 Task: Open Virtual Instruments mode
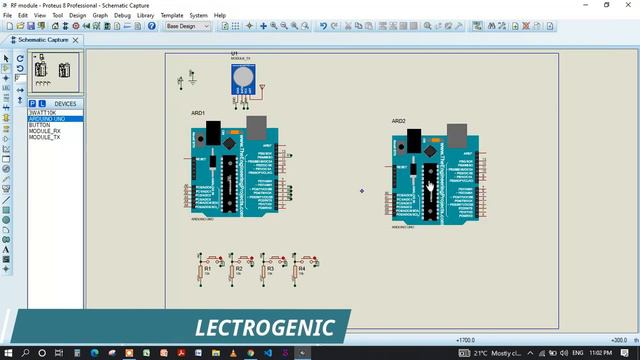click(6, 189)
